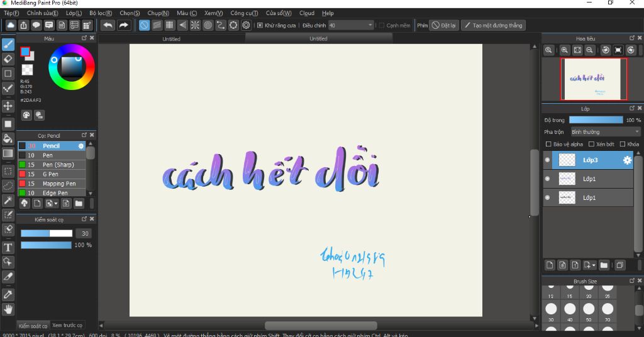Select the Text tool
The image size is (644, 337).
8,248
